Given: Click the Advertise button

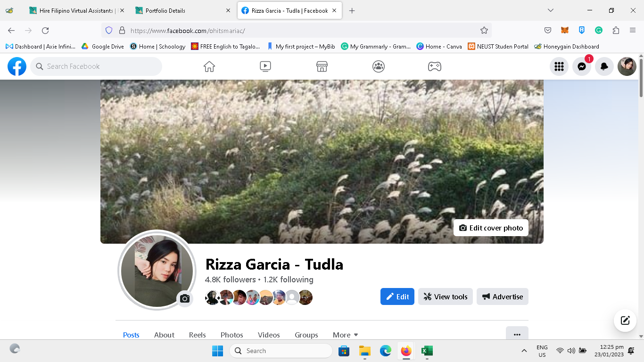Looking at the screenshot, I should (503, 296).
